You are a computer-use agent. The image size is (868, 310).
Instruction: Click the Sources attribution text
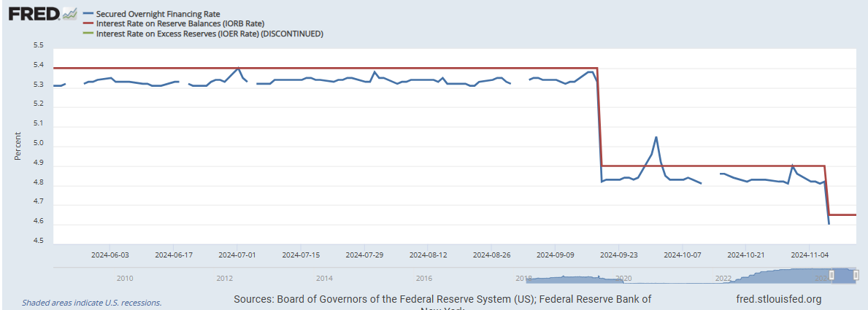pyautogui.click(x=442, y=299)
